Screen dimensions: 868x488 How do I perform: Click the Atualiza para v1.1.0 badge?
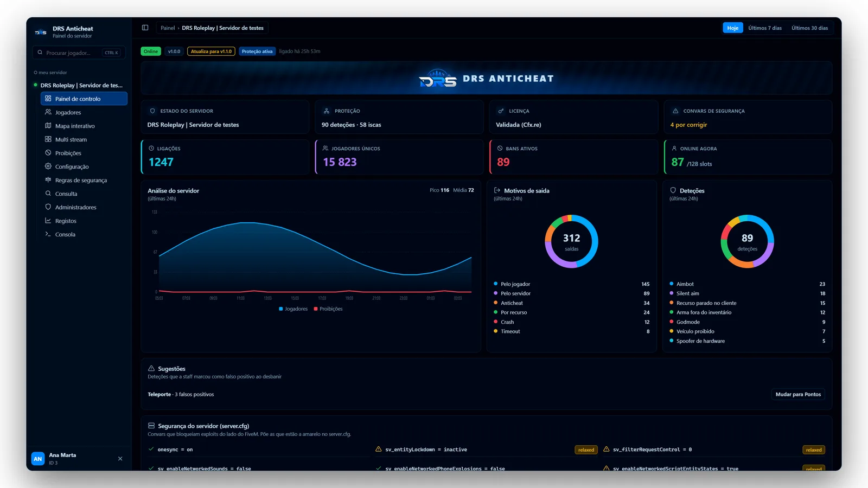(x=211, y=52)
